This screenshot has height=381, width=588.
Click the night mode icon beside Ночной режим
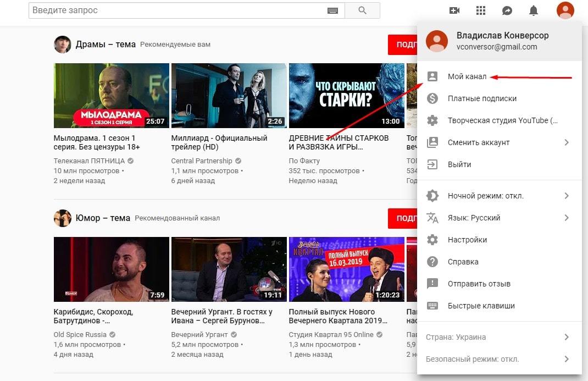point(432,196)
